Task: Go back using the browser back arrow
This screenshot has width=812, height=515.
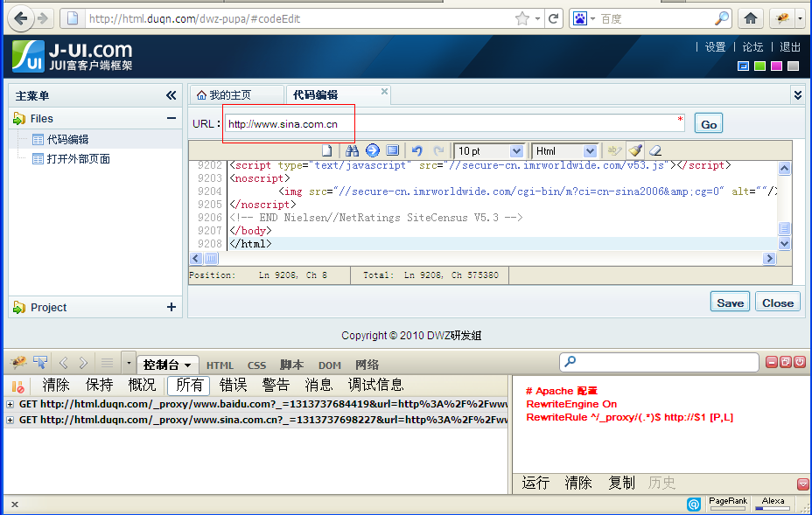Action: (x=21, y=18)
